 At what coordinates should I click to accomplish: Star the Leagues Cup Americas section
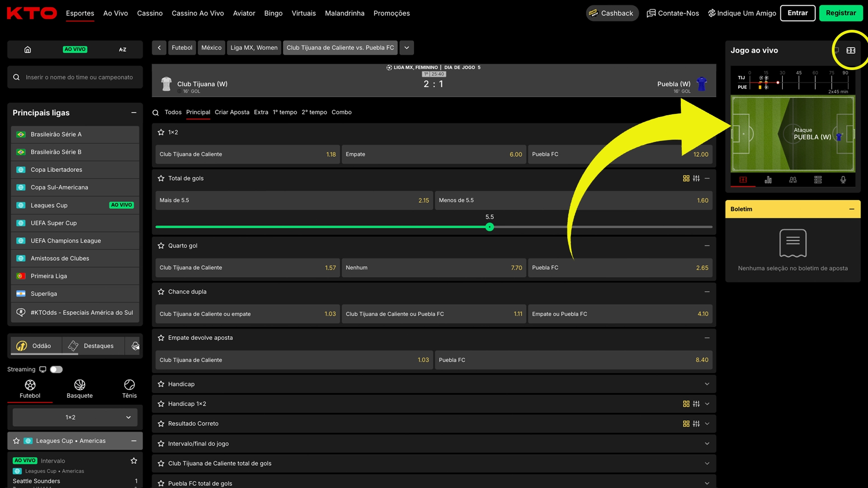point(16,441)
